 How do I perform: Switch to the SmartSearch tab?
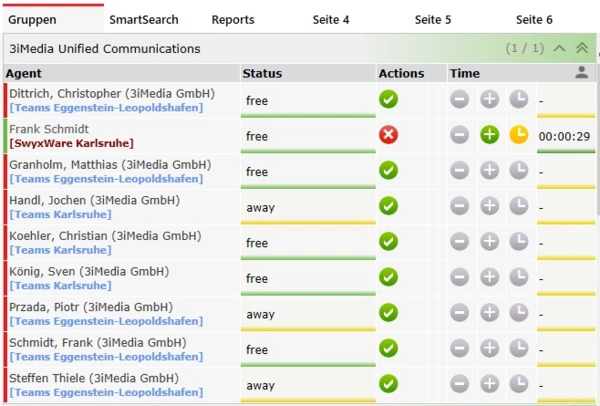click(x=144, y=19)
